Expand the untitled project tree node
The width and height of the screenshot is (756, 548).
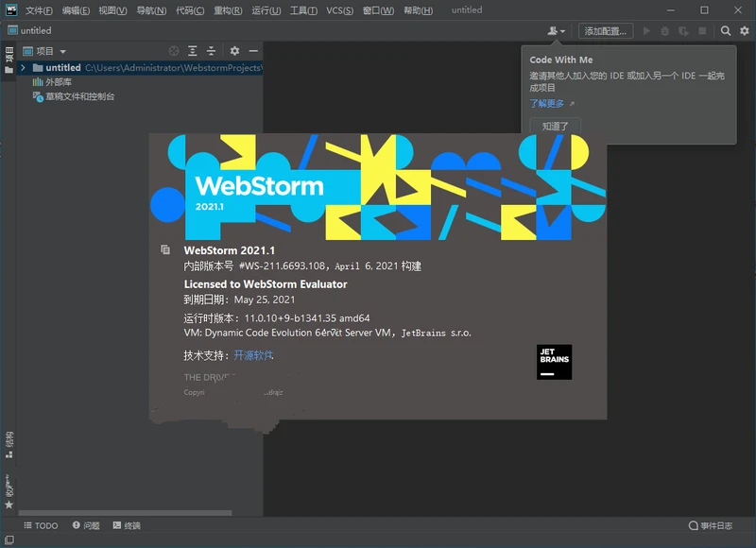click(x=23, y=67)
